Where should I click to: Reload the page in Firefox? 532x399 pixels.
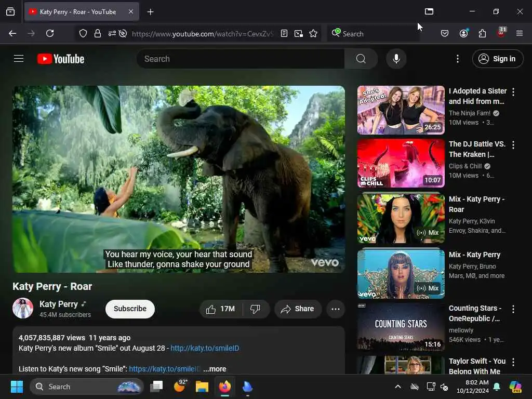tap(50, 33)
